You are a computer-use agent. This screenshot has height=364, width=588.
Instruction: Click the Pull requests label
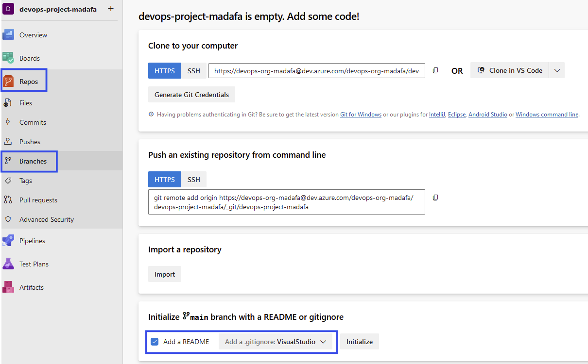click(38, 200)
